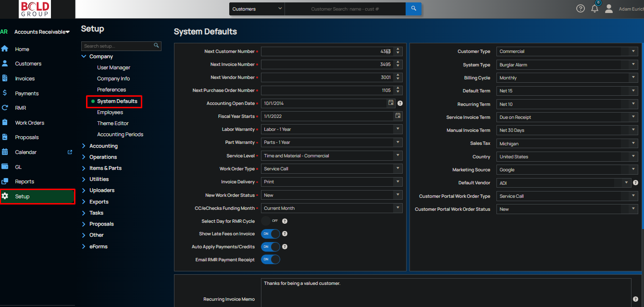This screenshot has width=644, height=307.
Task: Turn off Show Late Fees on Invoice
Action: click(270, 234)
